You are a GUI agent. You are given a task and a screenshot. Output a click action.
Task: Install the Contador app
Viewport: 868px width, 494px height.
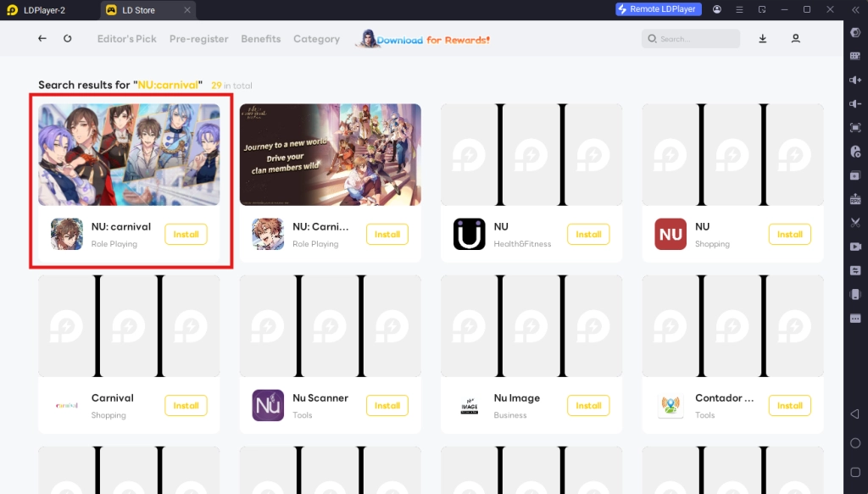pyautogui.click(x=790, y=406)
